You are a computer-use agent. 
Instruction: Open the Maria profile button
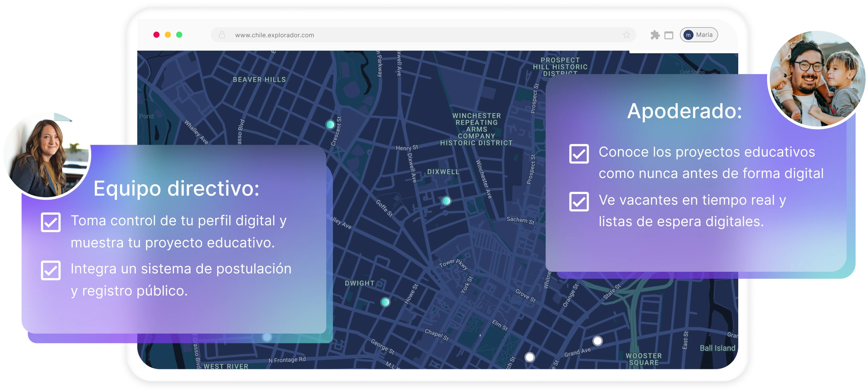click(698, 35)
